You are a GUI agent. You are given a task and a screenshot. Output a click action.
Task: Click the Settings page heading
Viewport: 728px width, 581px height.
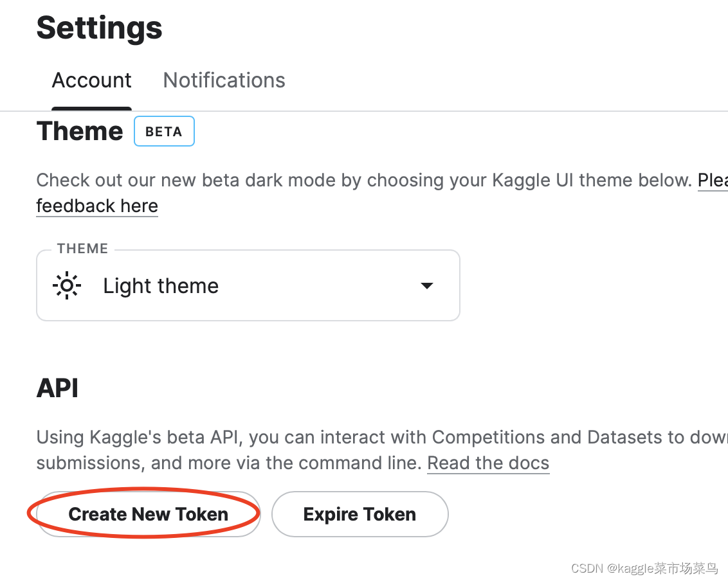coord(99,28)
